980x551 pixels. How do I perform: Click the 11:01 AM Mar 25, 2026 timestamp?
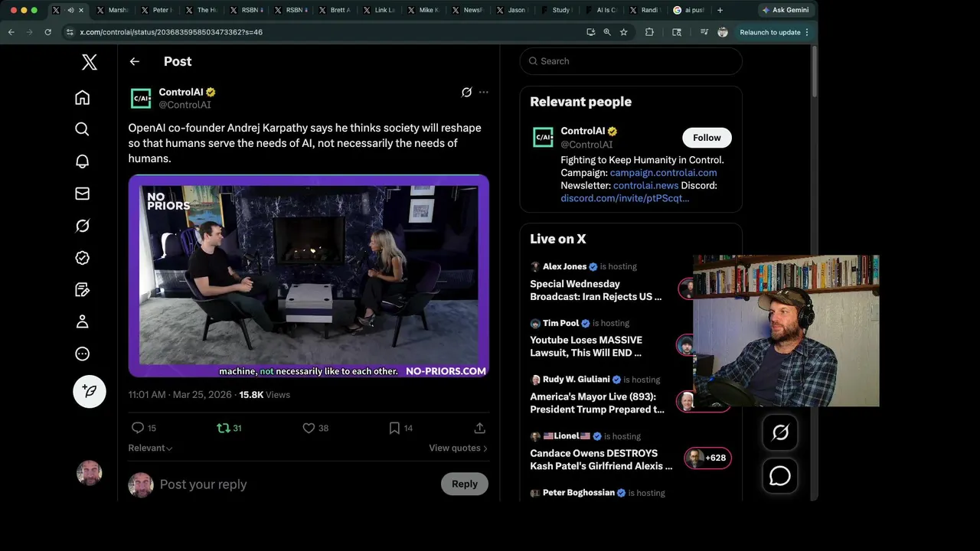tap(180, 395)
